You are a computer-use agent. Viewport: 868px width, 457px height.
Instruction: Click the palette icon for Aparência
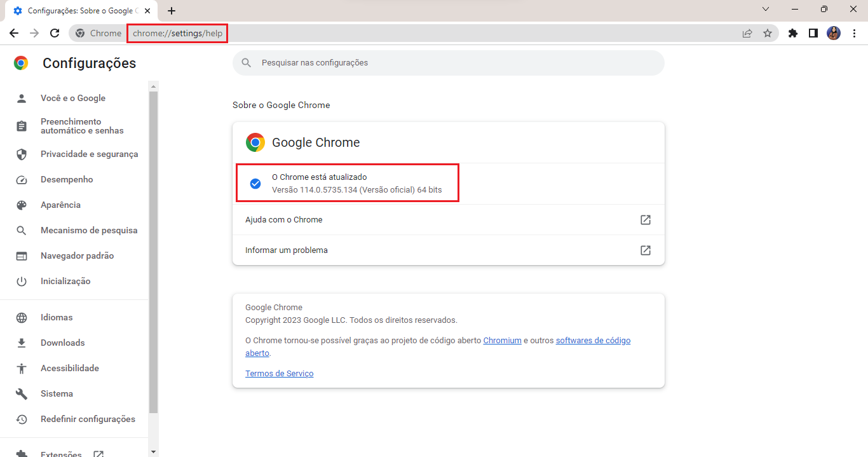click(x=22, y=205)
